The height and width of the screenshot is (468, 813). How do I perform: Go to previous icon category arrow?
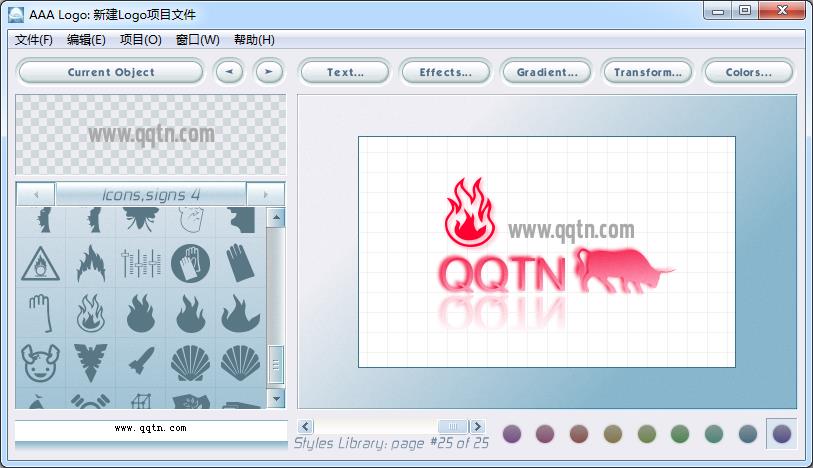(36, 194)
